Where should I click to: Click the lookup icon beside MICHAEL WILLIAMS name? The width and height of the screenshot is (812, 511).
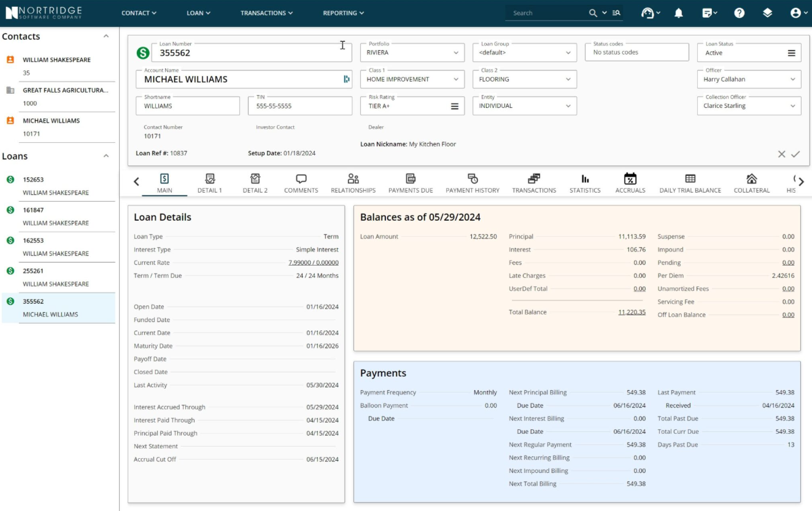tap(346, 79)
